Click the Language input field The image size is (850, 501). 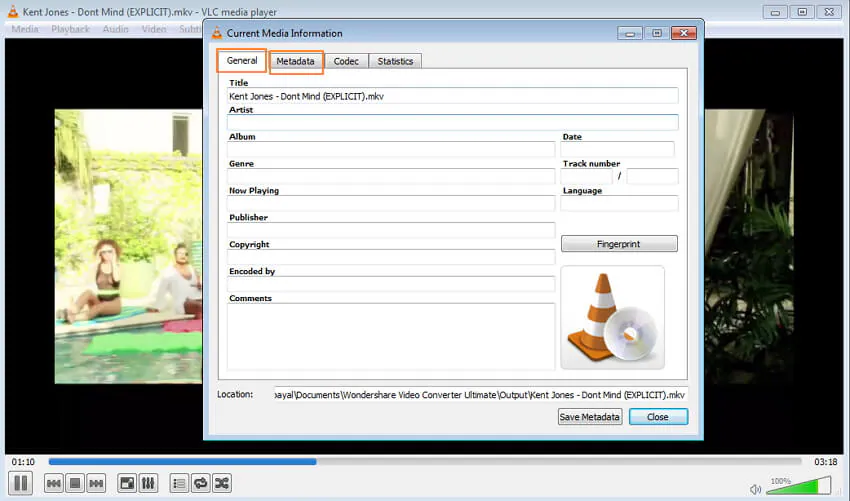(620, 203)
